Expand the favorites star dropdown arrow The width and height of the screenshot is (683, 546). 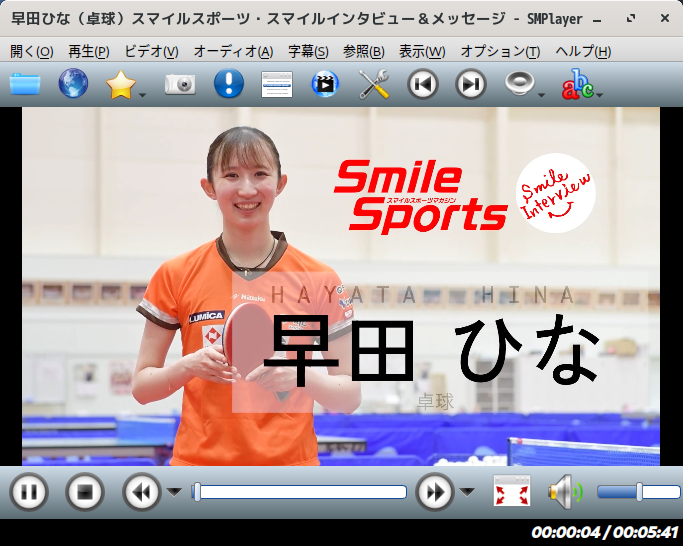pyautogui.click(x=142, y=95)
